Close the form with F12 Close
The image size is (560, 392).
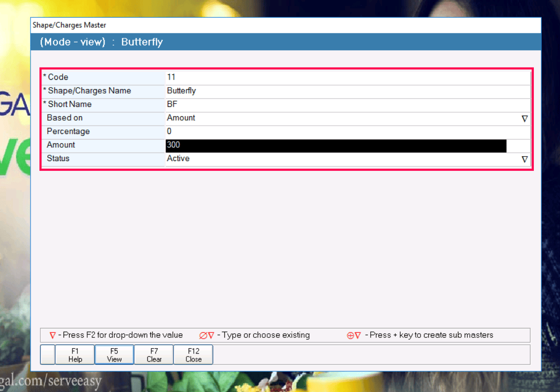193,355
